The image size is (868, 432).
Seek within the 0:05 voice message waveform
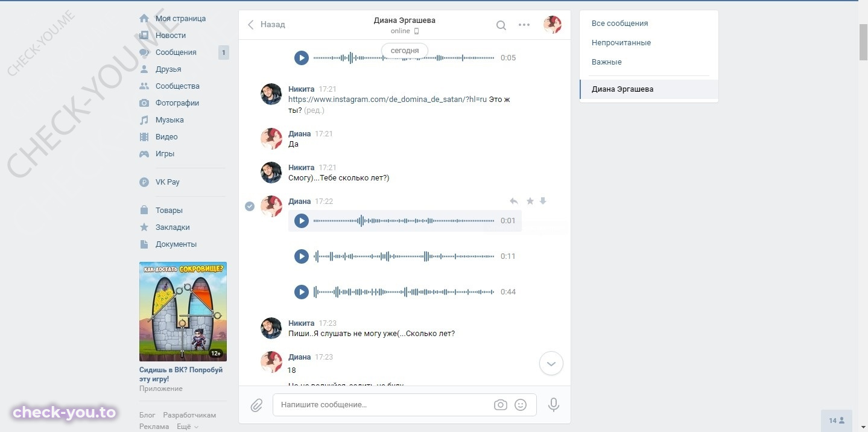pos(404,58)
